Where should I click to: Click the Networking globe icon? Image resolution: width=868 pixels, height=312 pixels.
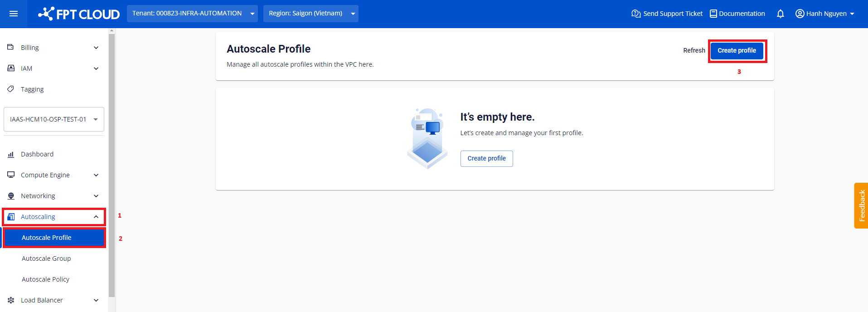pos(11,196)
